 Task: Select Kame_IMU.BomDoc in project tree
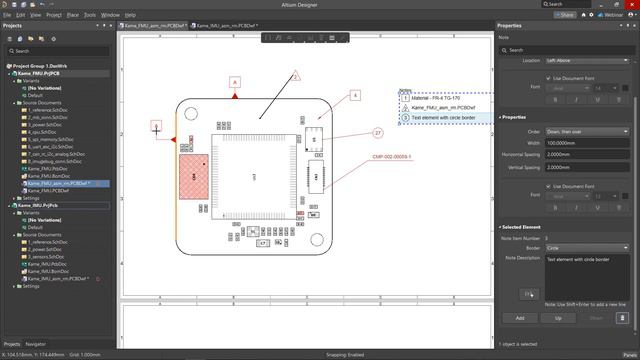click(49, 271)
